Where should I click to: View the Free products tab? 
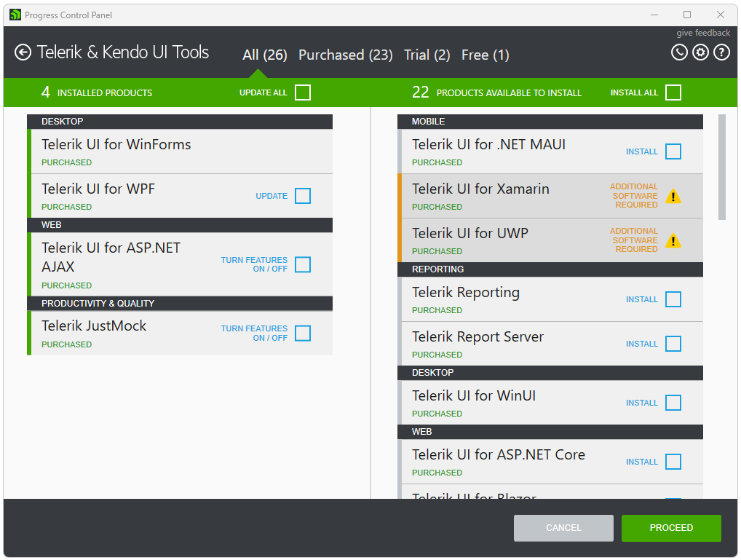485,55
